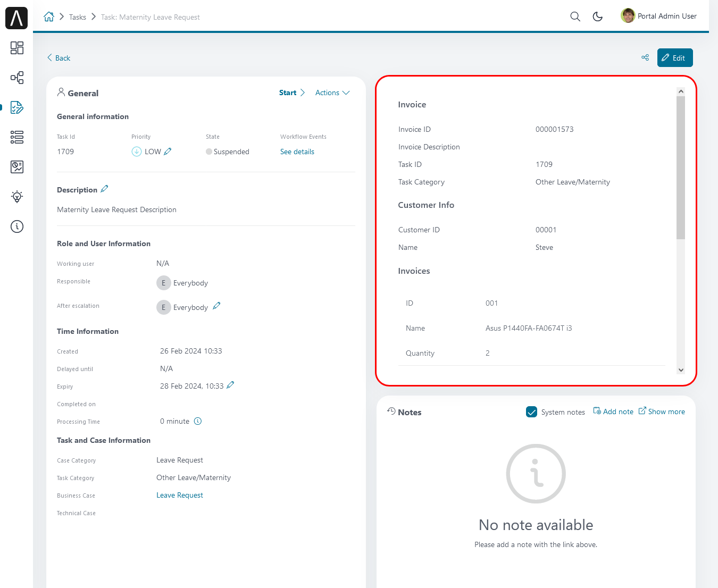This screenshot has height=588, width=718.
Task: Open the statistics icon in sidebar
Action: pyautogui.click(x=17, y=167)
